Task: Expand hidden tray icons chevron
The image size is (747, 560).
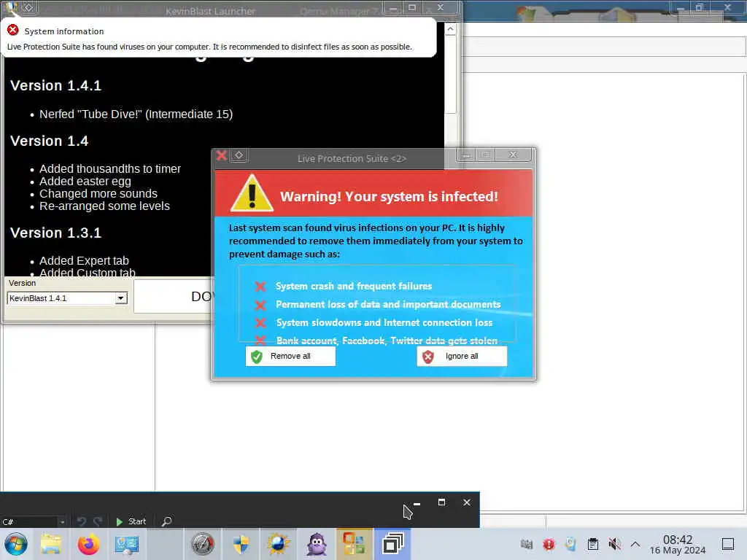Action: coord(635,544)
